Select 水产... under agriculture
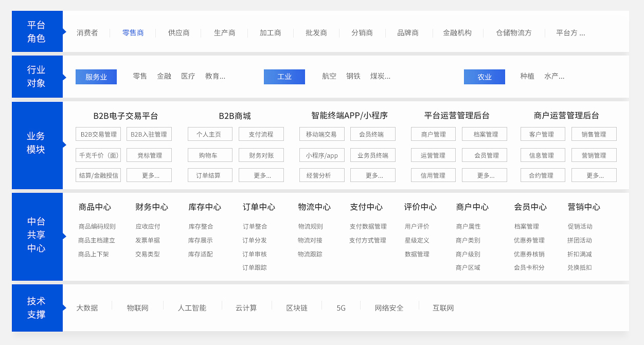644x345 pixels. tap(554, 76)
